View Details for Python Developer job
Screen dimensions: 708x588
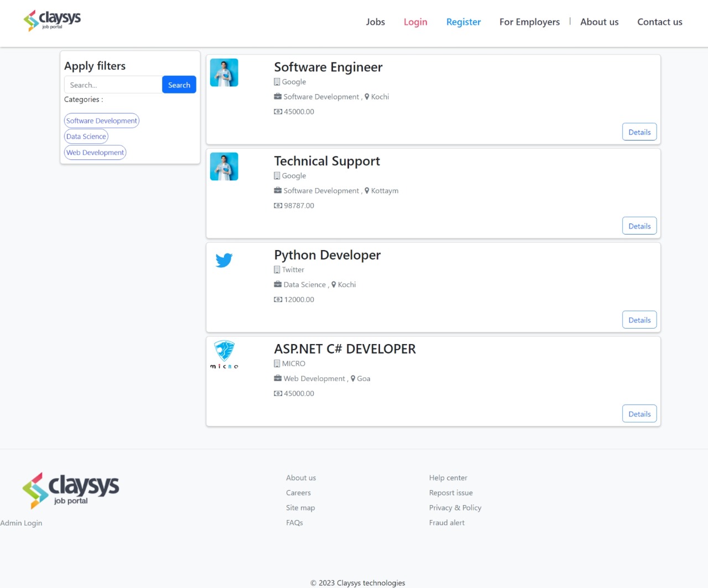click(x=639, y=320)
